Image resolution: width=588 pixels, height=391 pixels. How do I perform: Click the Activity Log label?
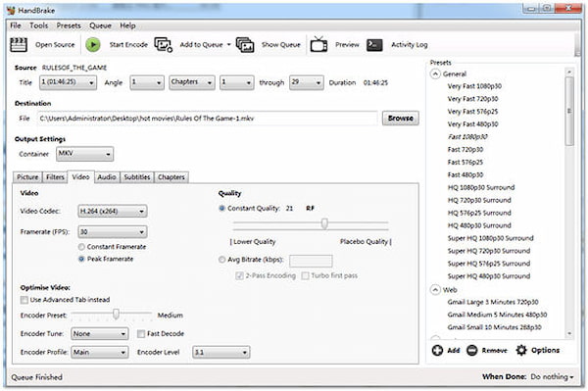pos(409,45)
